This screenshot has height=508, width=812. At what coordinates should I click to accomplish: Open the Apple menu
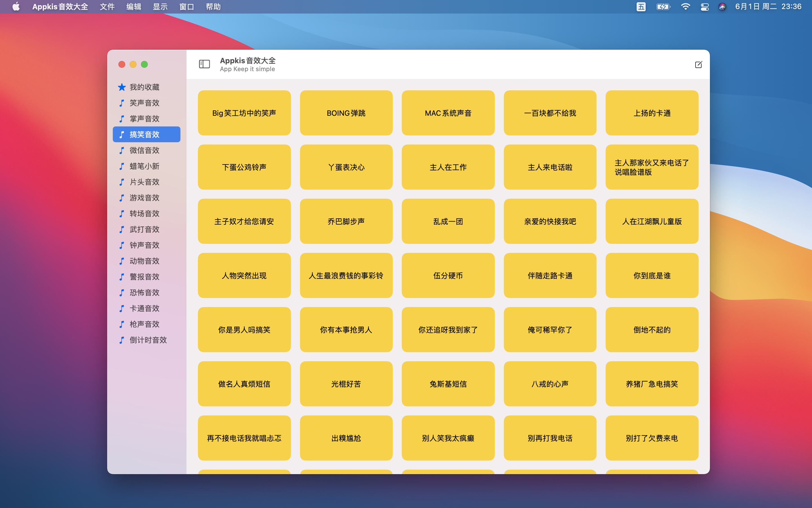[x=16, y=7]
